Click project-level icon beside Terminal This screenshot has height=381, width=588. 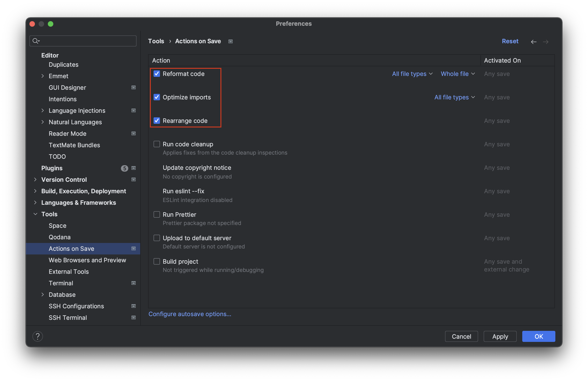point(133,283)
